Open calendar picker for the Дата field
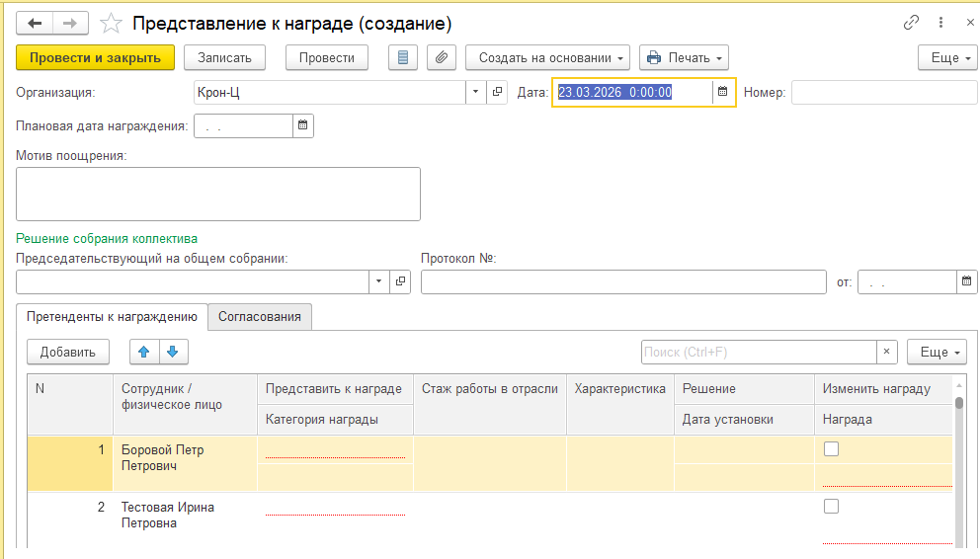 [722, 92]
